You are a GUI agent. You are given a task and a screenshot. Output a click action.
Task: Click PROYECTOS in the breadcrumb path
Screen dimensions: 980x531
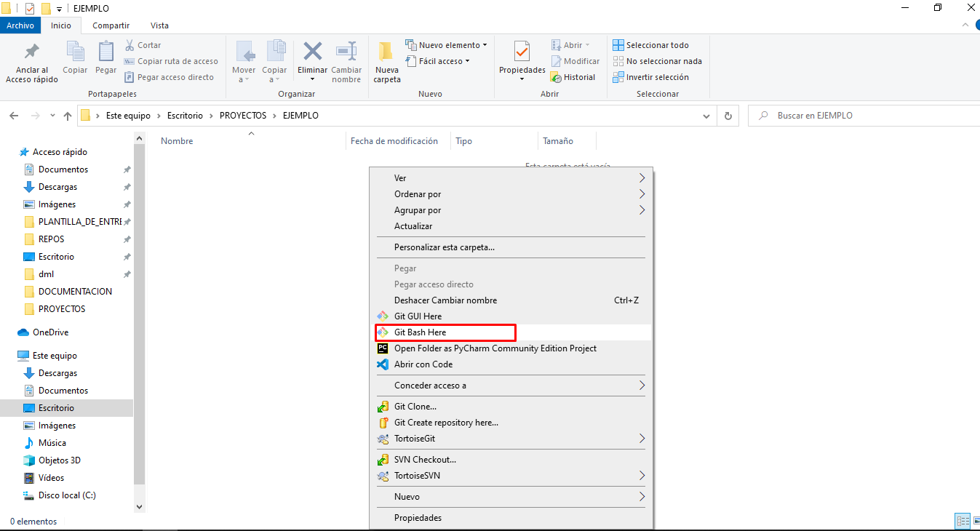pos(244,116)
